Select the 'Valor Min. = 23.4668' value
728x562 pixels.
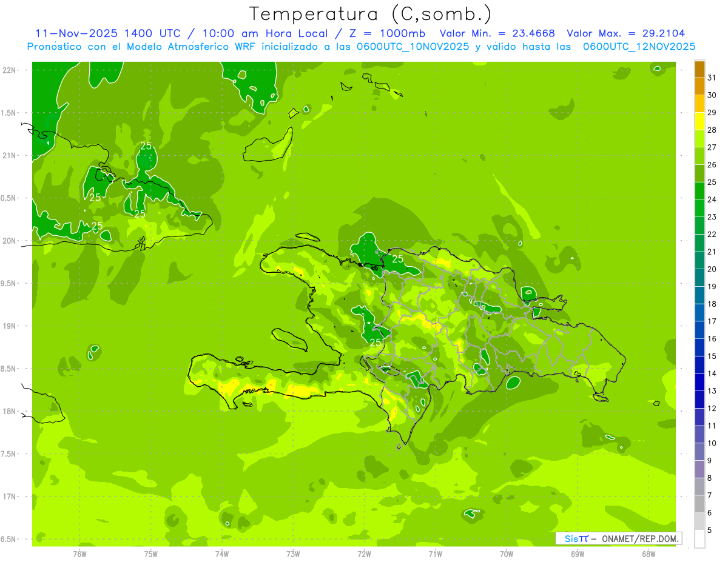pyautogui.click(x=498, y=33)
